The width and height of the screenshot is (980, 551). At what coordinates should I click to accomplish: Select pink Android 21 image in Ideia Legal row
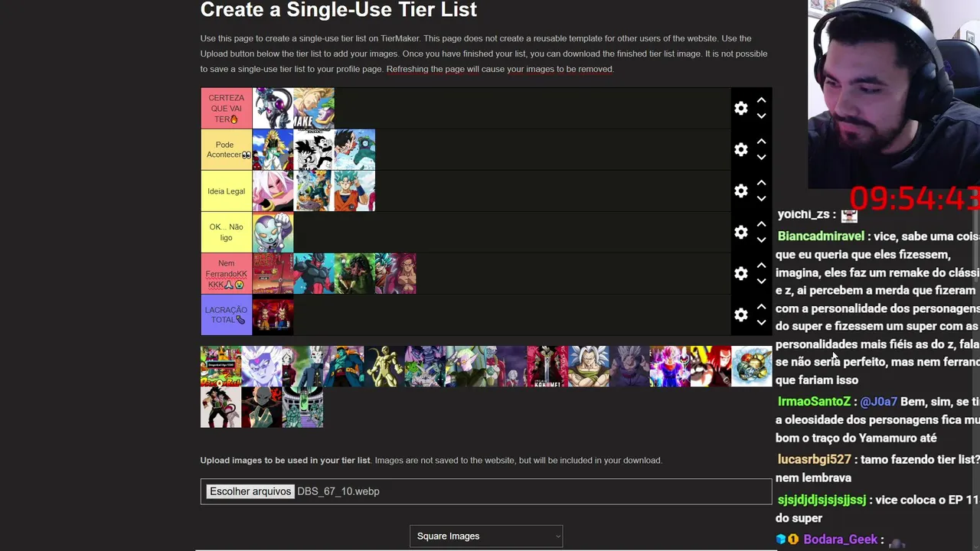[x=273, y=191]
